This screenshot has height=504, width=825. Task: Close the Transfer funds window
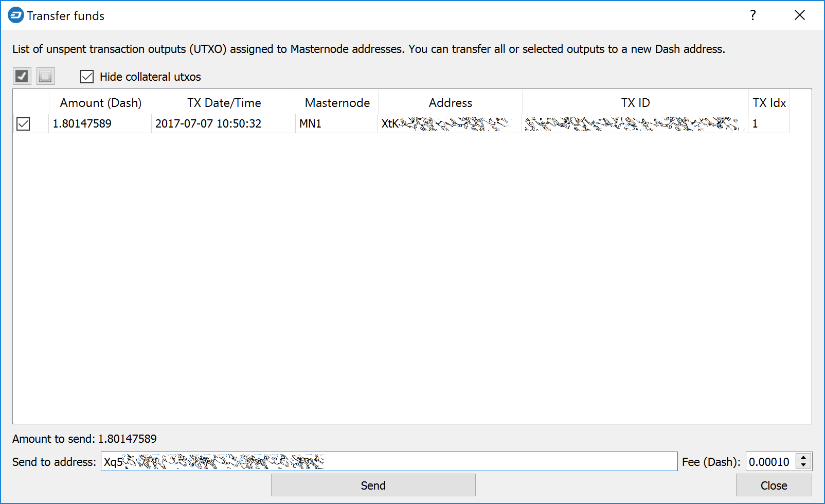[799, 15]
